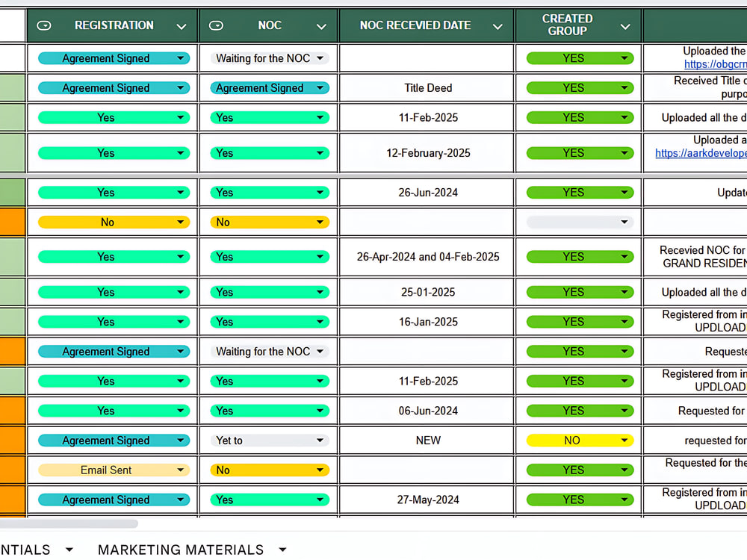Open the NOC RECEVIED DATE column chevron
The width and height of the screenshot is (747, 560).
click(498, 27)
